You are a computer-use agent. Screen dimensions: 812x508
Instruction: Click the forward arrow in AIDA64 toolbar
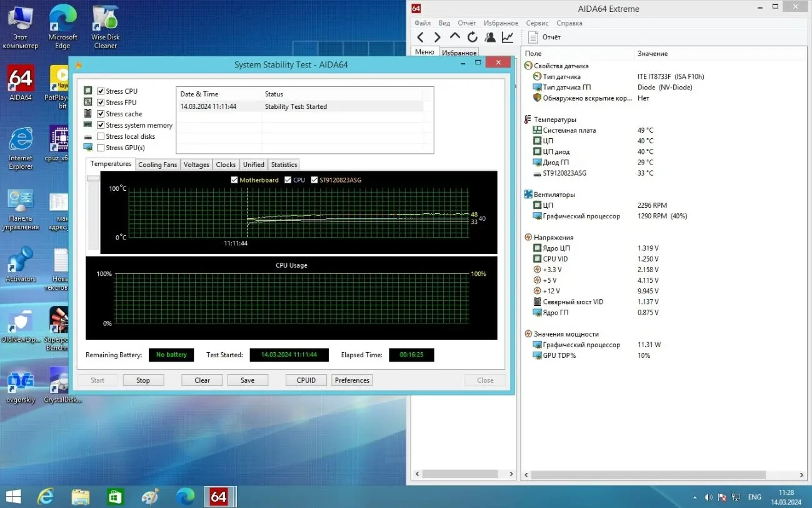click(x=436, y=37)
